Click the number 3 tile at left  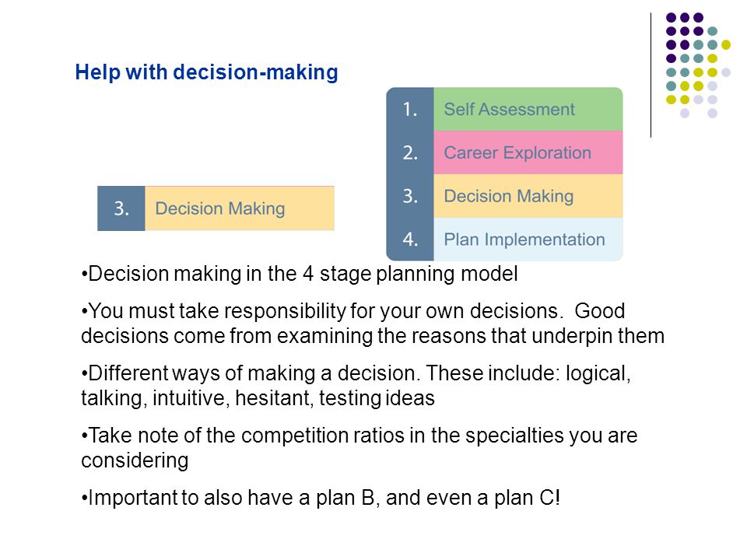click(x=121, y=208)
